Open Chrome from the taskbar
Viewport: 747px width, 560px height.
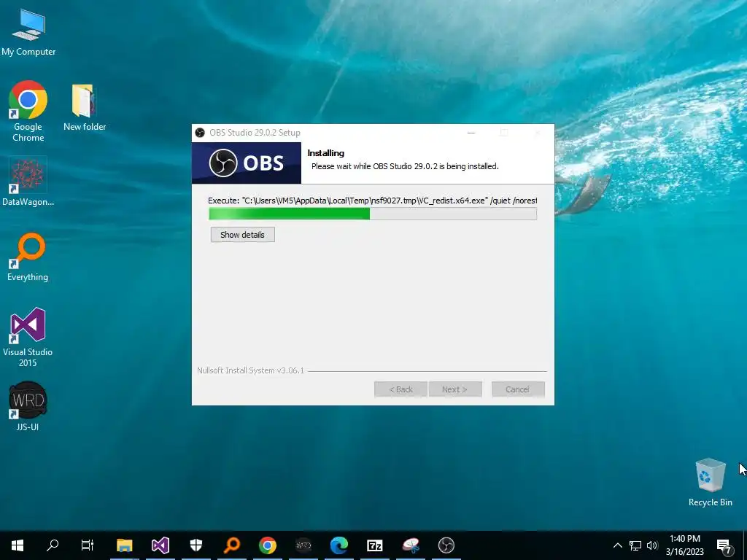pos(268,545)
